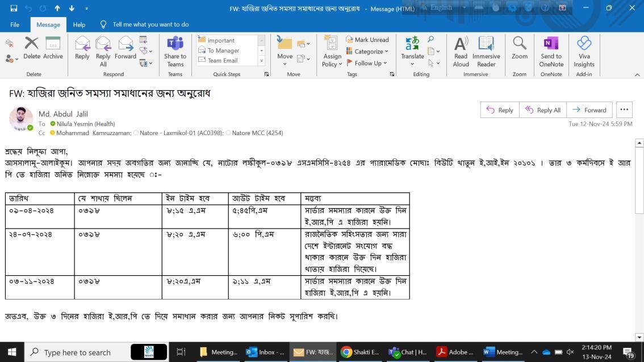Show hidden system tray icons chevron

click(534, 352)
